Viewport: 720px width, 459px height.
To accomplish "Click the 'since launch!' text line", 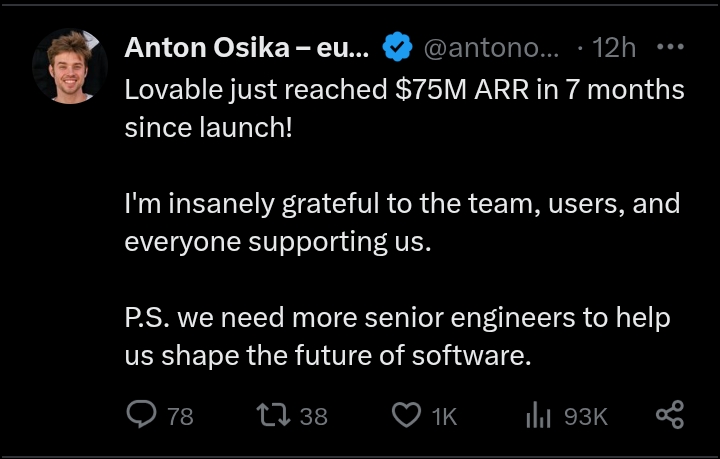I will pyautogui.click(x=209, y=128).
